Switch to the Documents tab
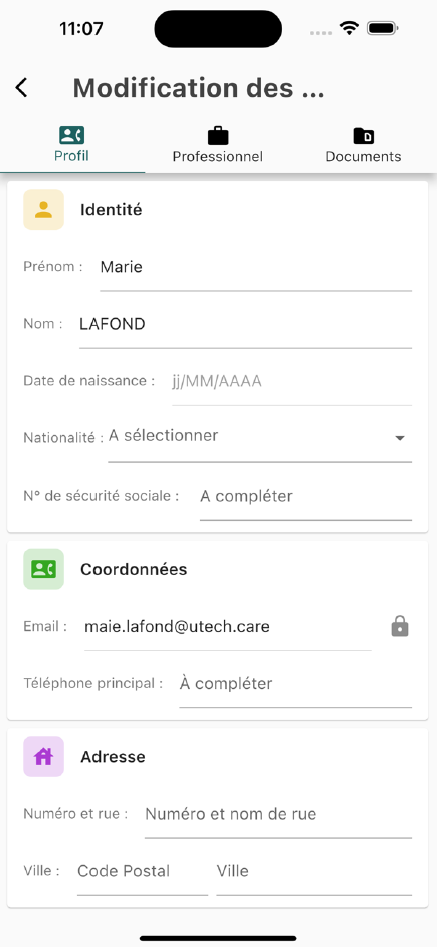 coord(363,145)
